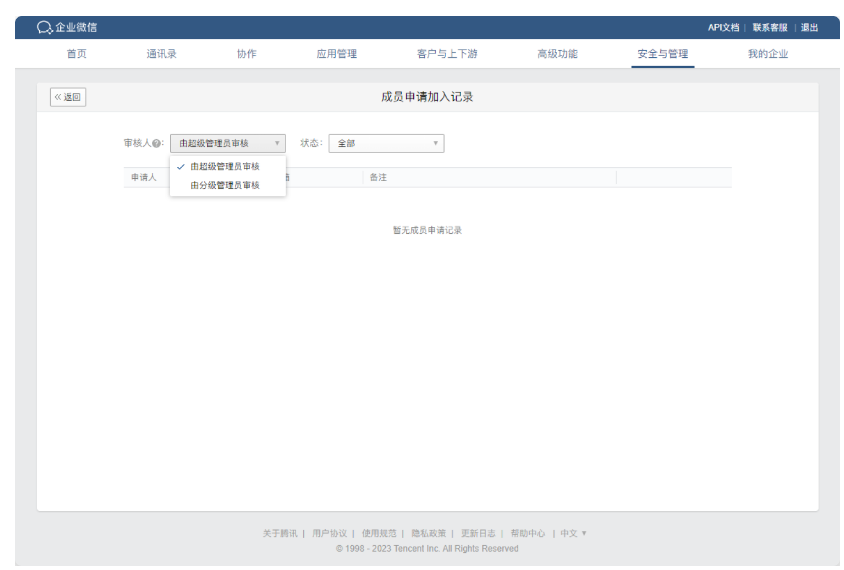The image size is (844, 570).
Task: Switch to 我的企业 tab
Action: (x=768, y=54)
